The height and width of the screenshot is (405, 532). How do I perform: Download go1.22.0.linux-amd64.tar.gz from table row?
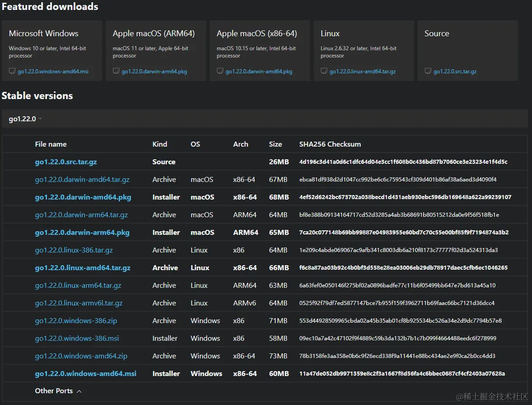point(83,268)
